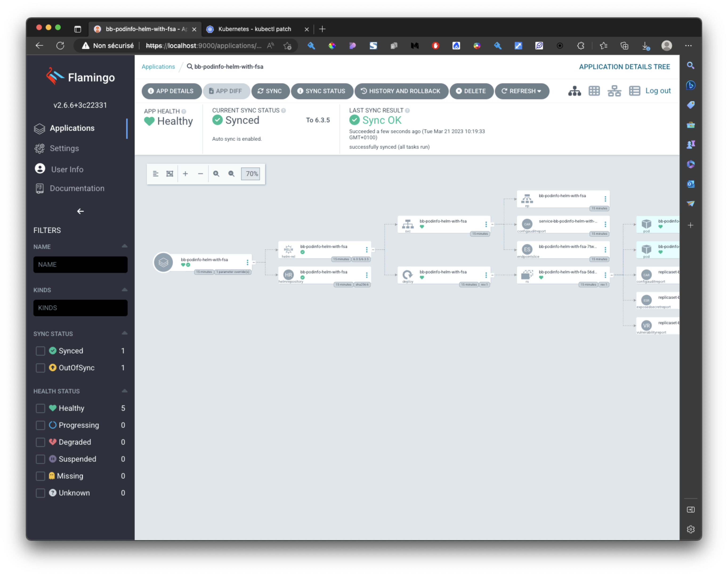Click the fit-to-view image icon in toolbar
Viewport: 728px width, 575px height.
[170, 174]
